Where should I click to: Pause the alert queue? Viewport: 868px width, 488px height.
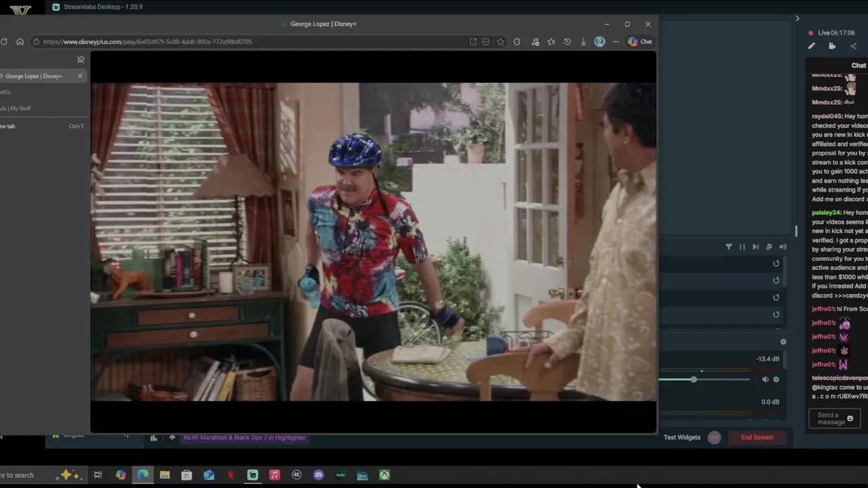742,247
